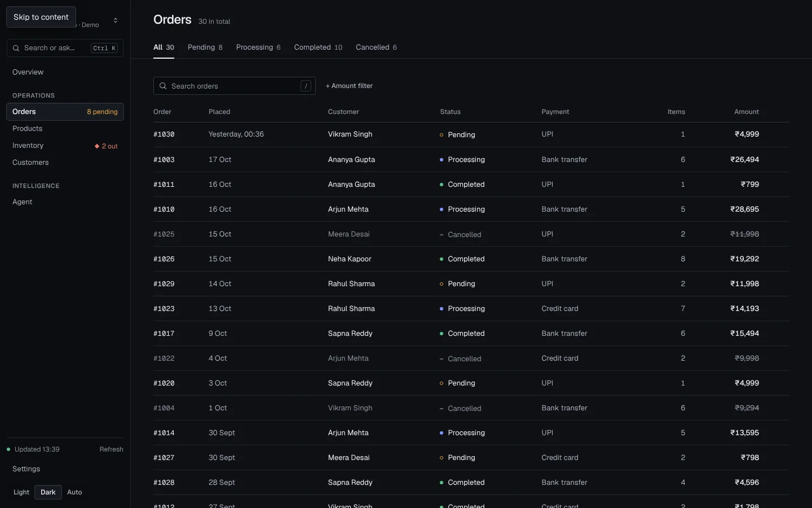Click the red diamond icon beside Inventory

(97, 146)
